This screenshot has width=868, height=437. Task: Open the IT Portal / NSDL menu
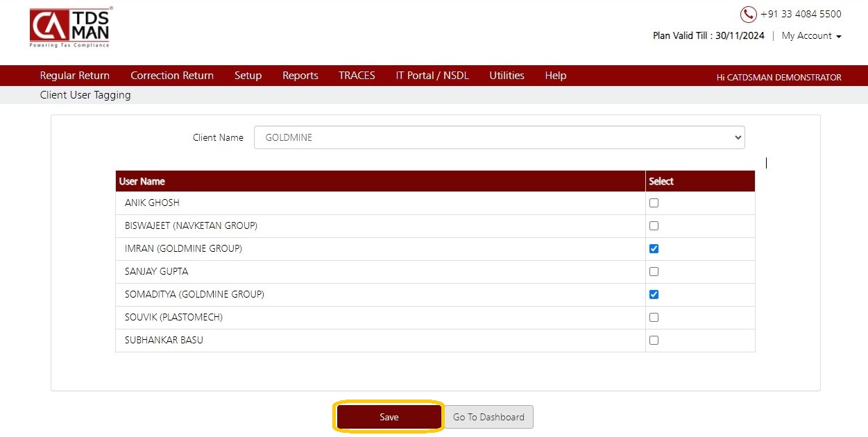432,76
